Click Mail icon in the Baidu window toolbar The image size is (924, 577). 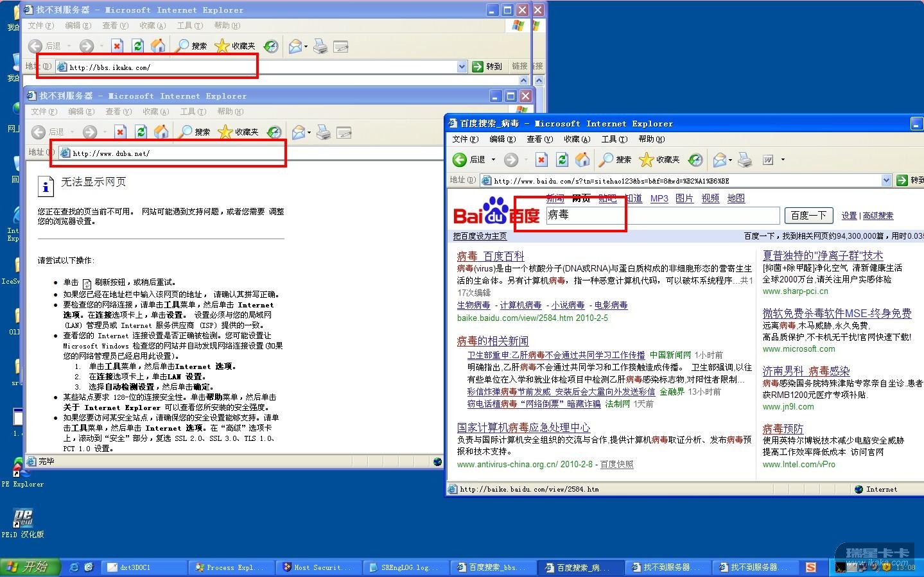720,160
